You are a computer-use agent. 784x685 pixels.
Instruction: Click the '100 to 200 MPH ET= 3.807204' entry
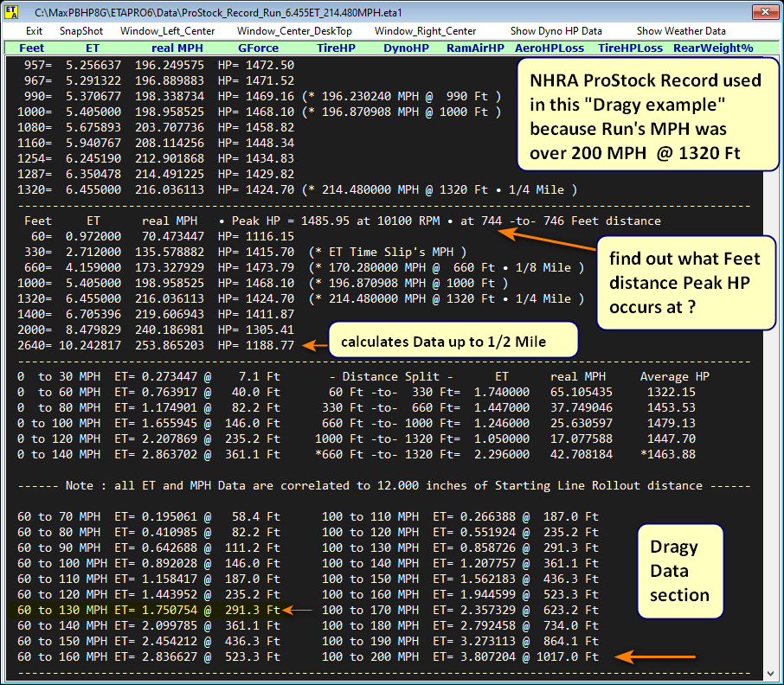point(460,656)
